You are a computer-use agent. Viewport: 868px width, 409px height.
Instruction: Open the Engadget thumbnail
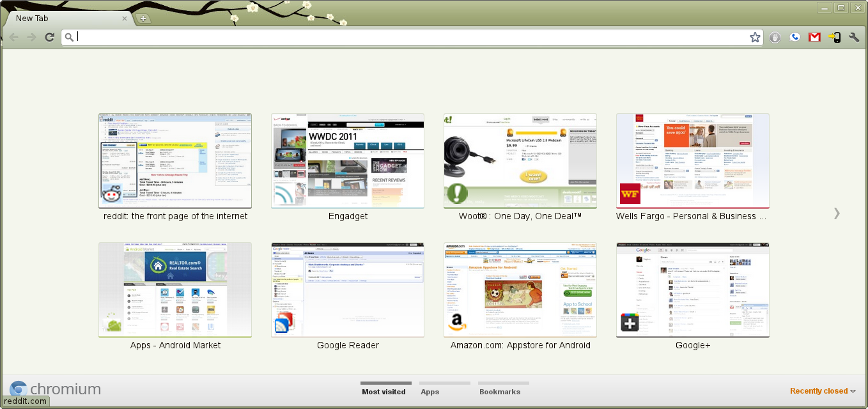pos(348,161)
